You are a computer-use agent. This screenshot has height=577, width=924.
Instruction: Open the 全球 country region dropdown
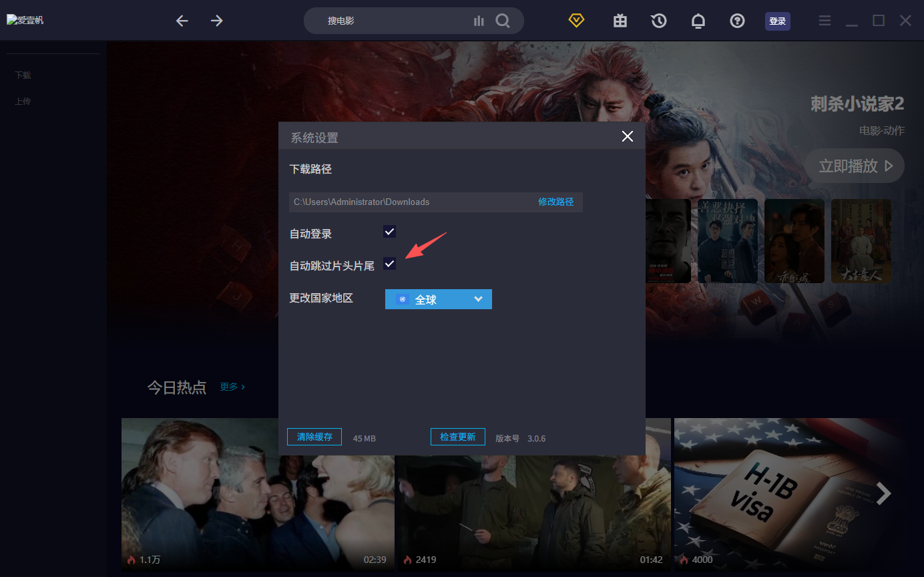(x=438, y=299)
